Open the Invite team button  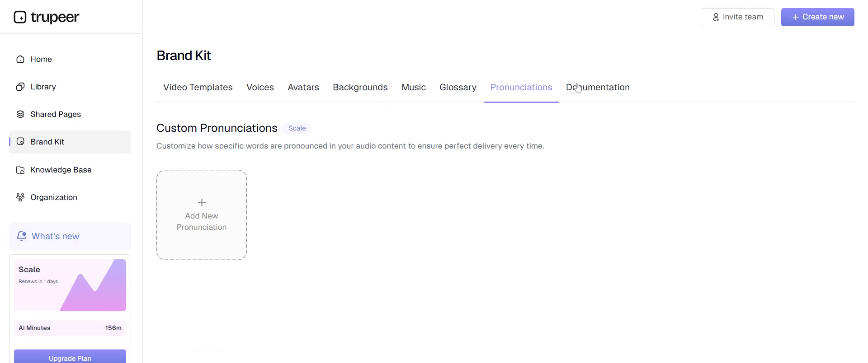pos(737,17)
